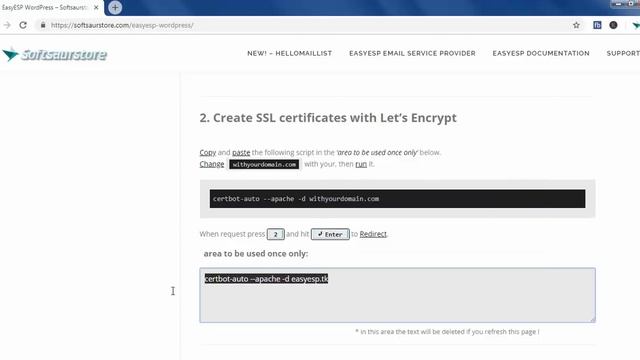Open EASYESP DOCUMENTATION menu
640x360 pixels.
(541, 53)
